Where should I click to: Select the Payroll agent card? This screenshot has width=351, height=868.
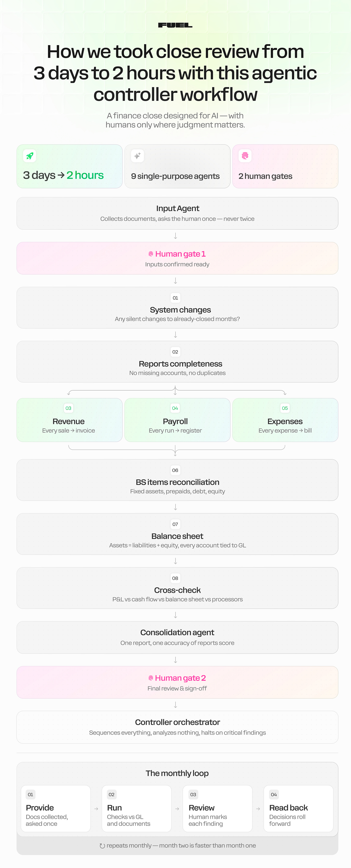[x=177, y=420]
